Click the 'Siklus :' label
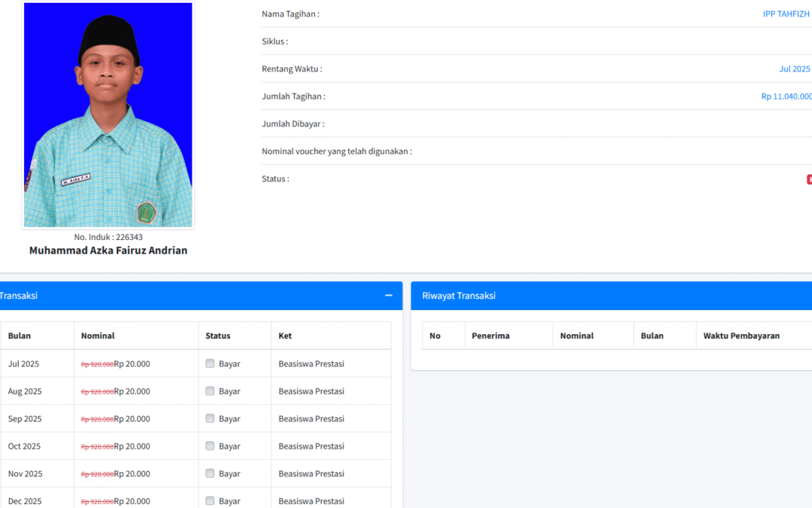Viewport: 812px width, 508px height. [x=275, y=41]
